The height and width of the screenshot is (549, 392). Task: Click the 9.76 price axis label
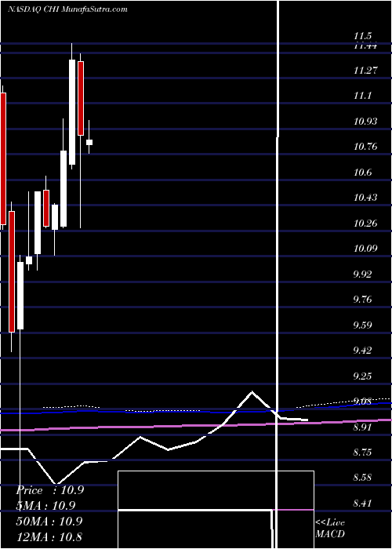362,300
